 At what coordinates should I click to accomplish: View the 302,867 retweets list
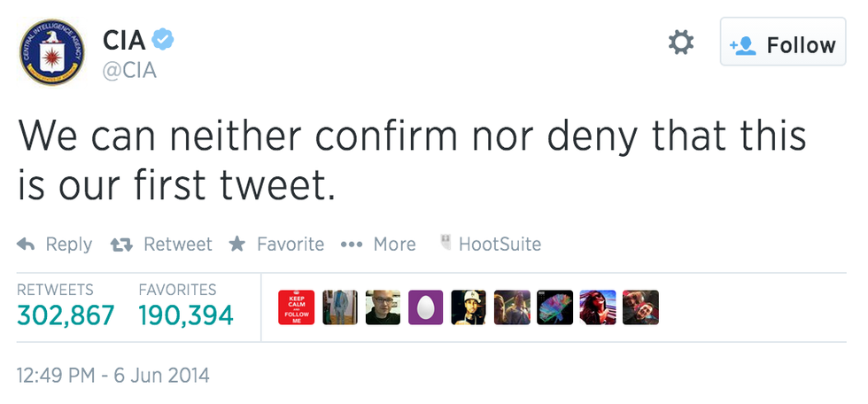tap(66, 314)
